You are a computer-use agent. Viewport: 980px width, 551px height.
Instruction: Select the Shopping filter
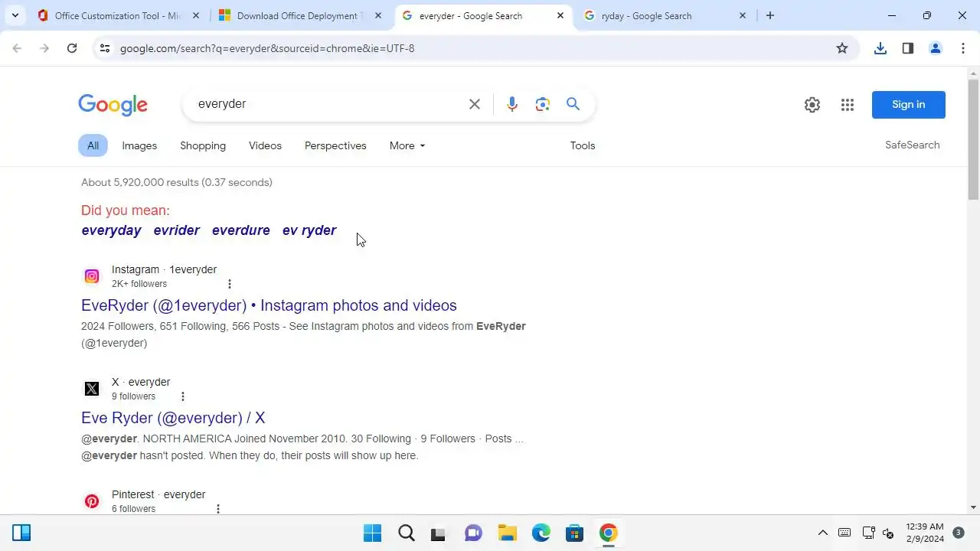click(203, 145)
